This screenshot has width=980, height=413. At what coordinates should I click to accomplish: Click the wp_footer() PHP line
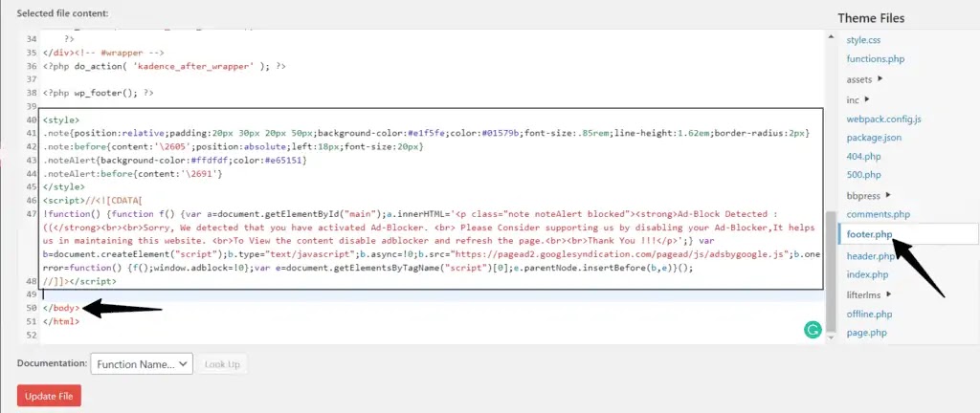point(99,93)
